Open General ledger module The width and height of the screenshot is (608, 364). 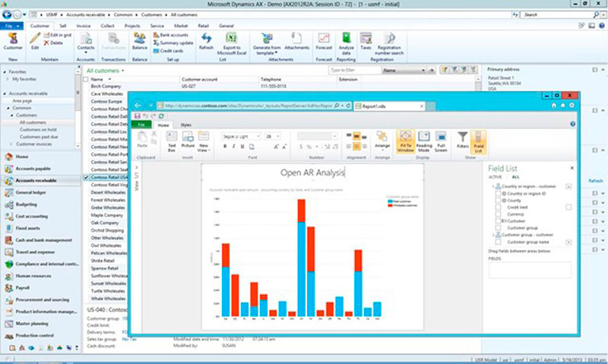pyautogui.click(x=30, y=192)
